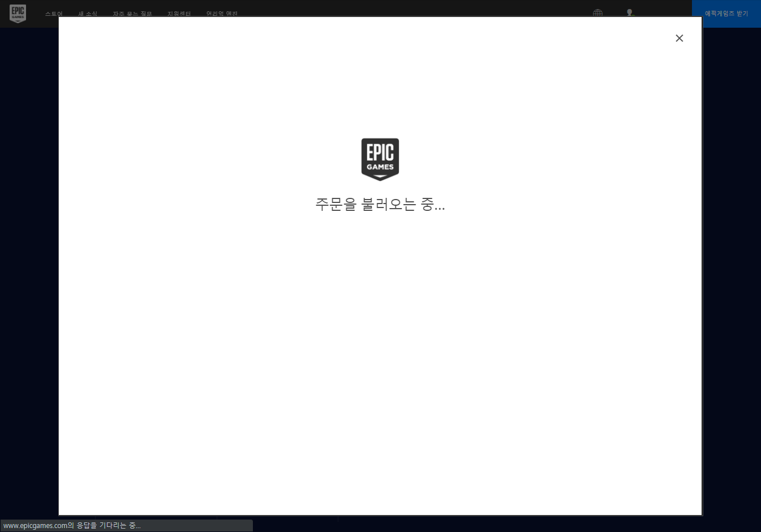The height and width of the screenshot is (532, 761).
Task: Go to the 스토어 menu item
Action: (x=54, y=14)
